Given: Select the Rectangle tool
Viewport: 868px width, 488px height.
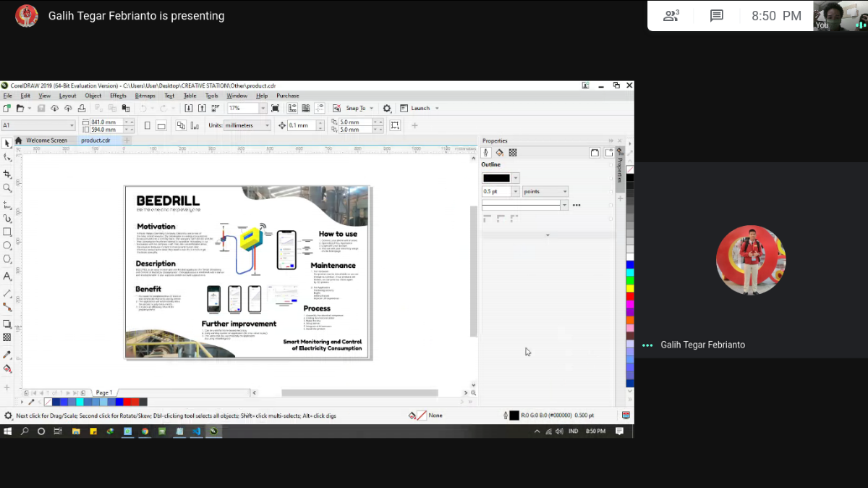Looking at the screenshot, I should [x=7, y=232].
